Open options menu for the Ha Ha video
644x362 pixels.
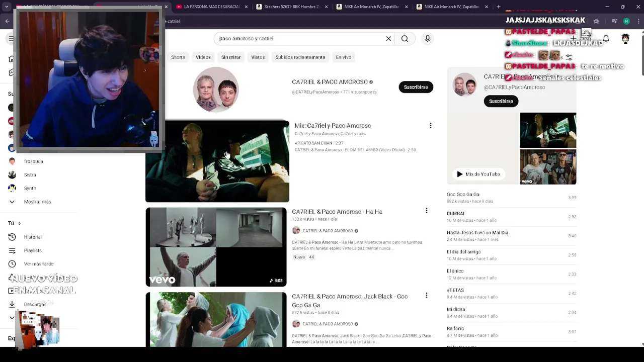(x=426, y=211)
